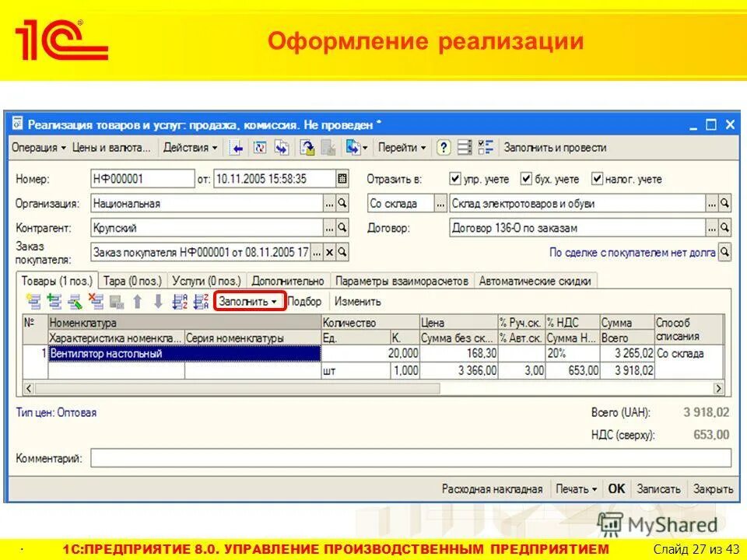Image resolution: width=747 pixels, height=560 pixels.
Task: Click the post-document icon with the green arrow
Action: (307, 148)
